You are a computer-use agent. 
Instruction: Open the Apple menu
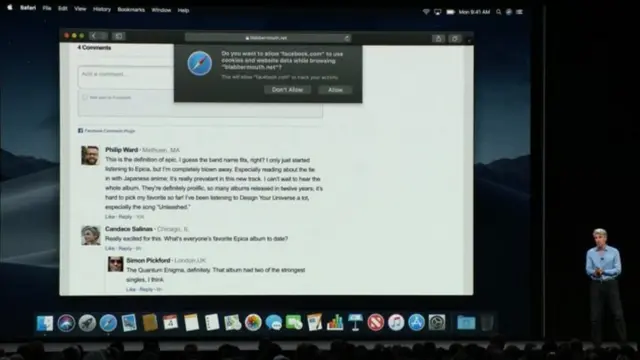10,8
